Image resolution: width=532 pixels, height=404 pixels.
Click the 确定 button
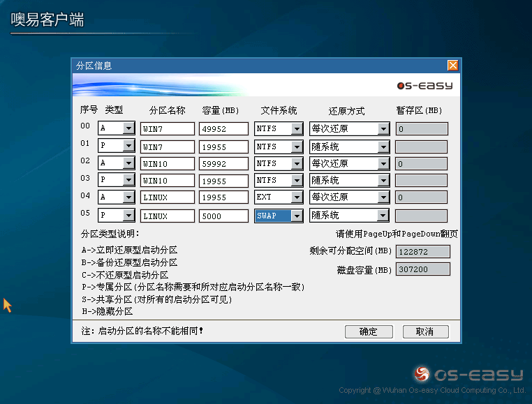coord(368,331)
